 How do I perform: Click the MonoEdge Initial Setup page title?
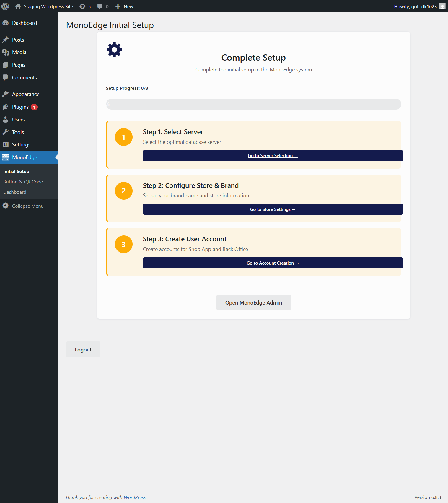110,25
